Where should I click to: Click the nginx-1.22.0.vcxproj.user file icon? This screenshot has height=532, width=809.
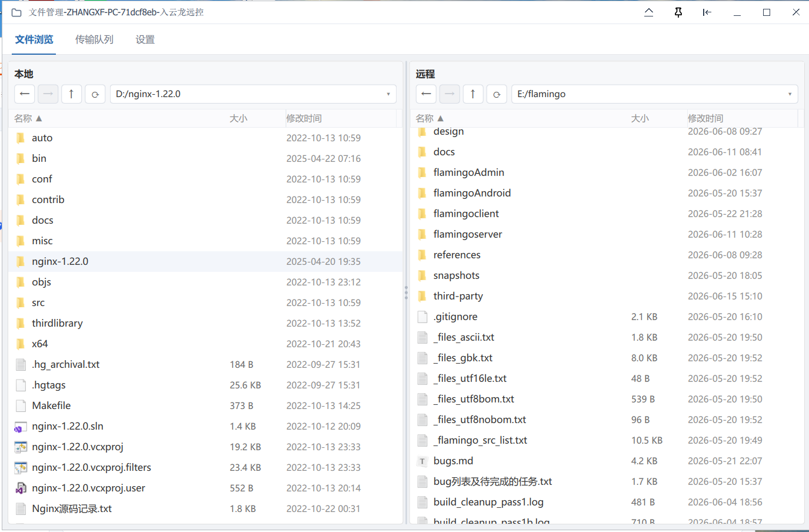(x=21, y=488)
